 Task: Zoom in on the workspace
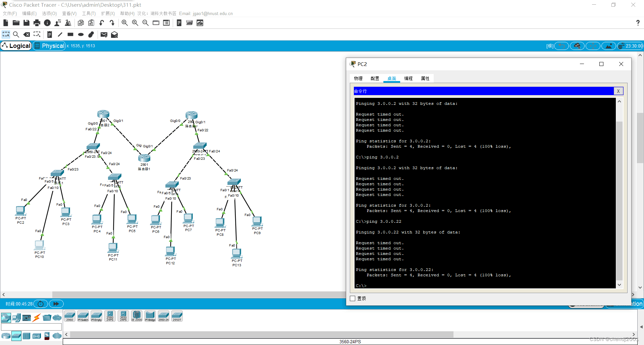tap(124, 23)
